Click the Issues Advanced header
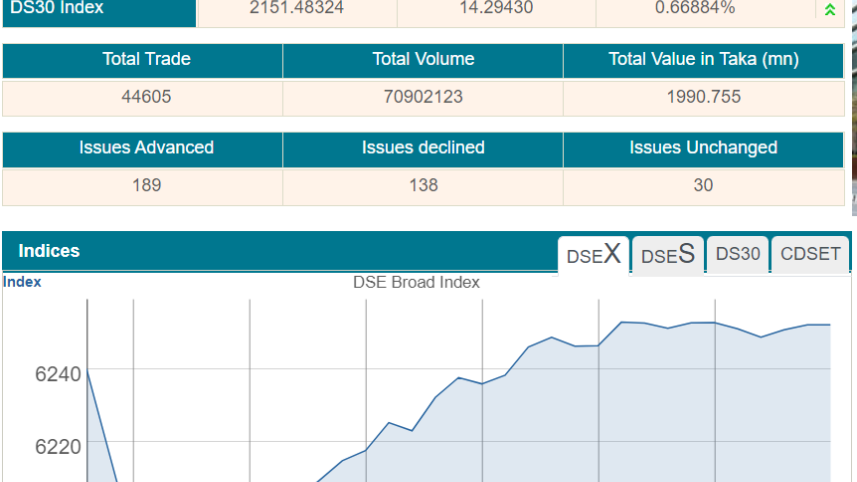The image size is (857, 482). point(146,148)
